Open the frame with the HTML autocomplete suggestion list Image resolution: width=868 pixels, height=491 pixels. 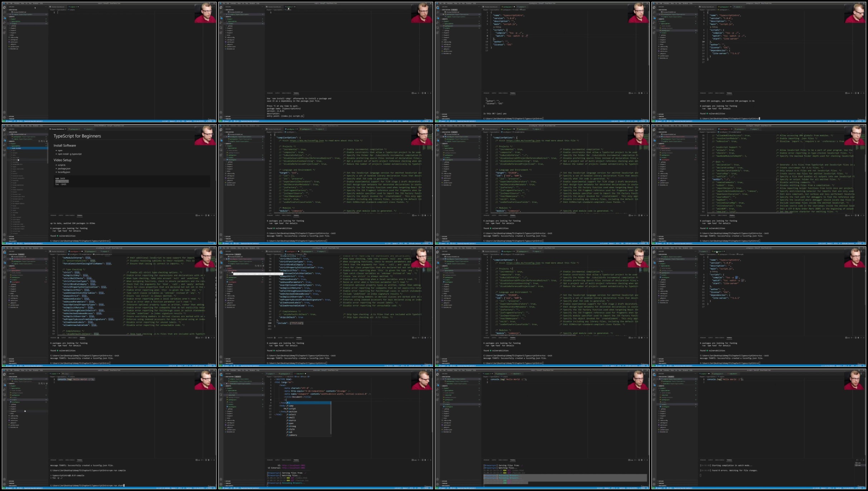pyautogui.click(x=326, y=429)
